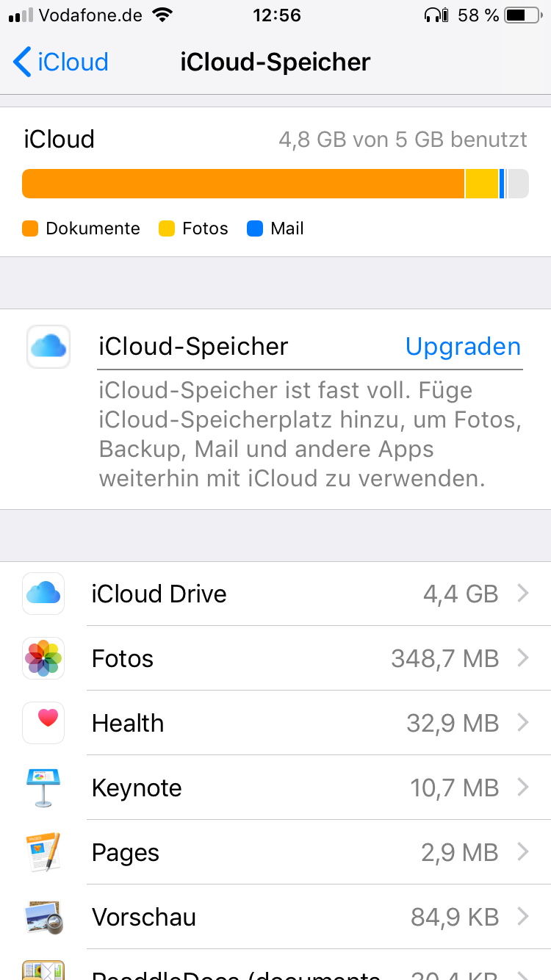The width and height of the screenshot is (551, 980).
Task: Go back to iCloud settings
Action: (x=61, y=62)
